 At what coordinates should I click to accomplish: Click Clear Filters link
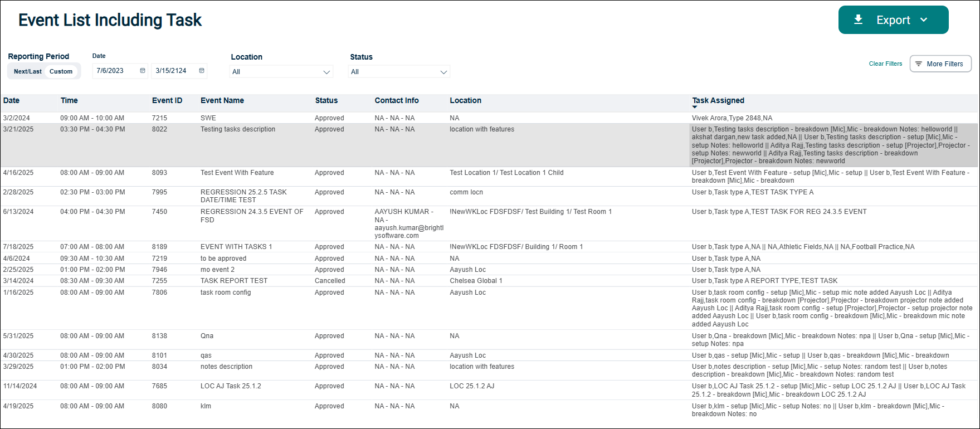[885, 64]
